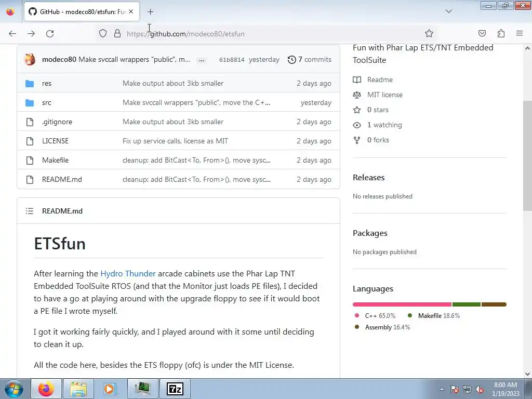
Task: Open Windows Explorer from taskbar
Action: coord(78,389)
